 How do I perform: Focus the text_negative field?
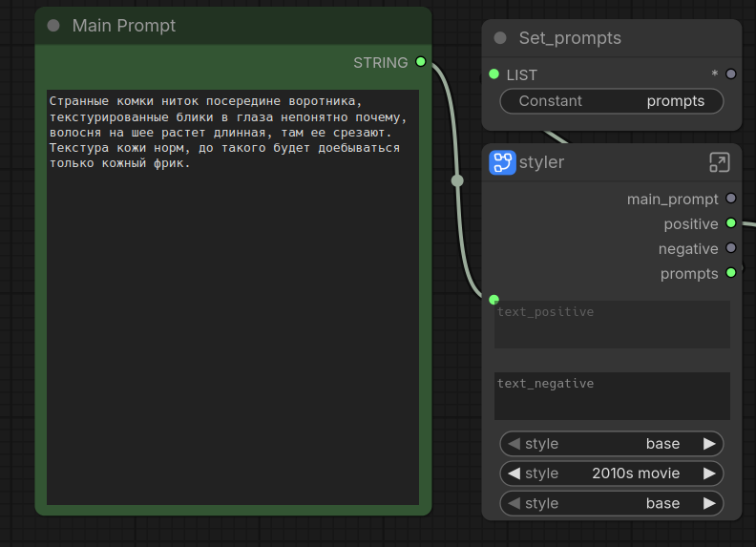click(x=612, y=396)
